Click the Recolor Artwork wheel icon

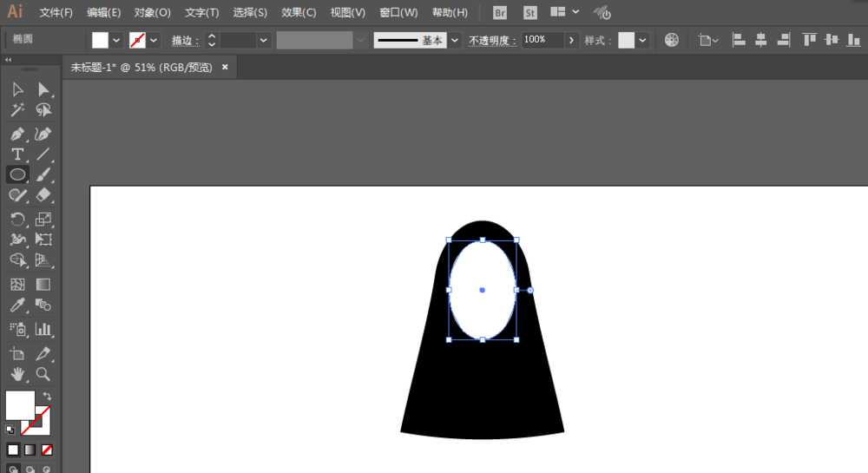click(x=672, y=40)
